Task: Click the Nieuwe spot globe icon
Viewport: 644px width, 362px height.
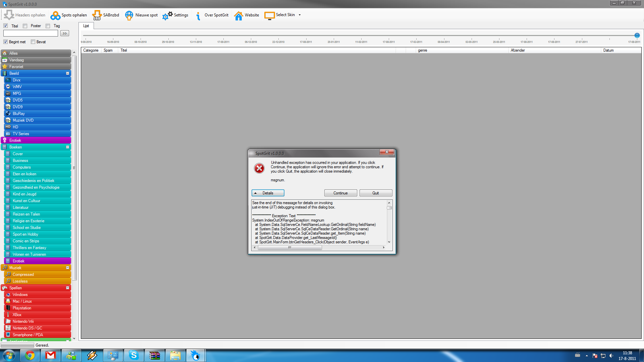Action: [x=129, y=15]
